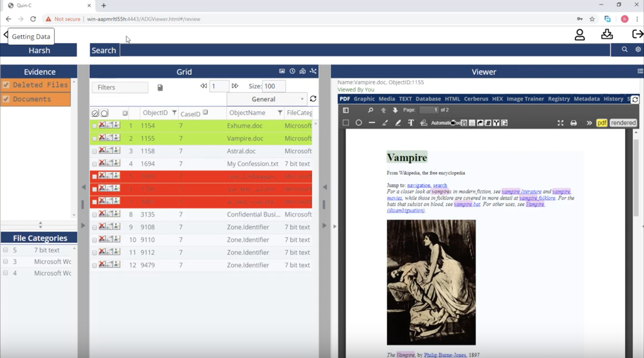Follow the Philip Burne-Jones link
The image size is (644, 358).
pos(445,355)
